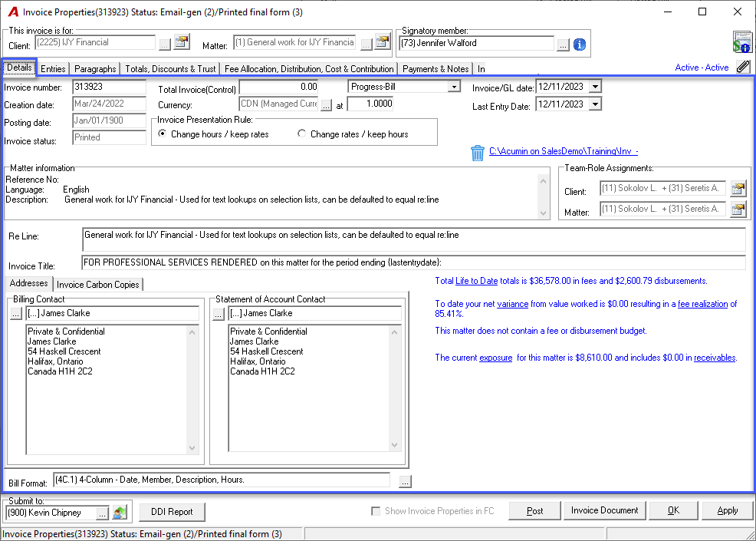Open Fee Allocation, Distribution, Cost & Contribution tab
Screen dimensions: 756x541
309,68
